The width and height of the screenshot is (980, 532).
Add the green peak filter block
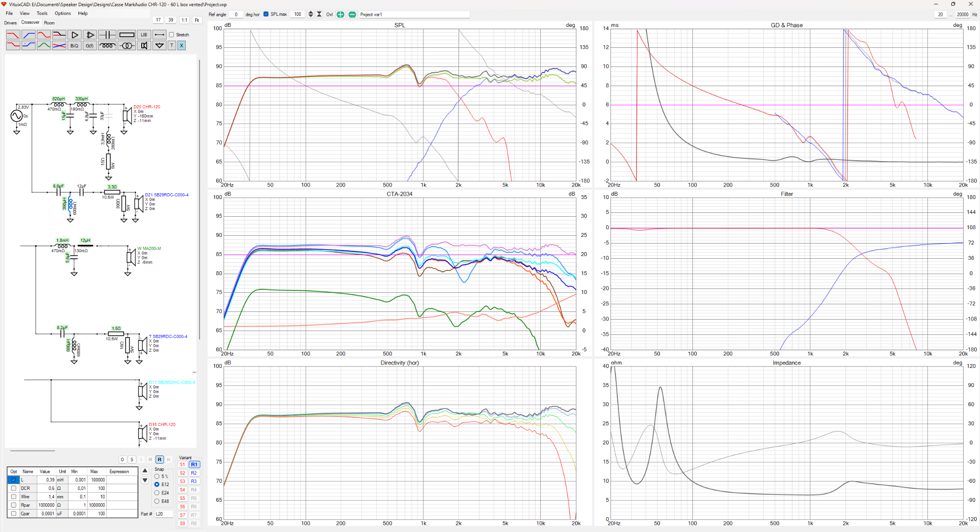[44, 45]
